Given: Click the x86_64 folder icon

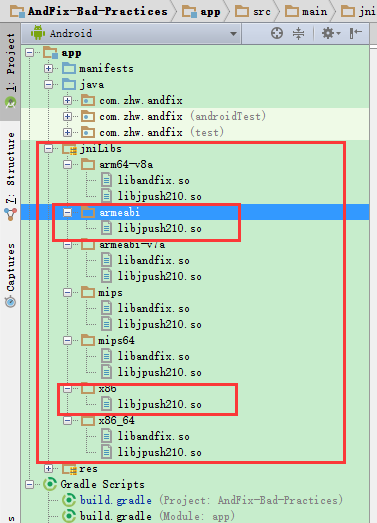Looking at the screenshot, I should point(88,421).
